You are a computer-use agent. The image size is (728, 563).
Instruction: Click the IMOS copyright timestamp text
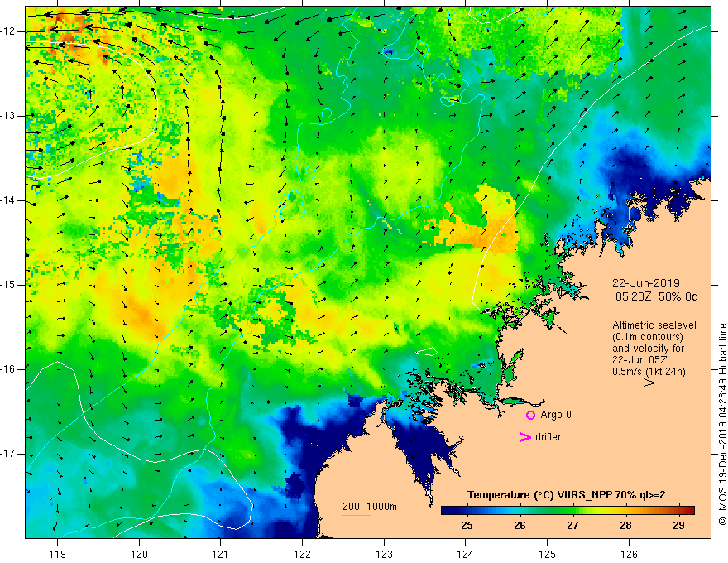click(722, 425)
